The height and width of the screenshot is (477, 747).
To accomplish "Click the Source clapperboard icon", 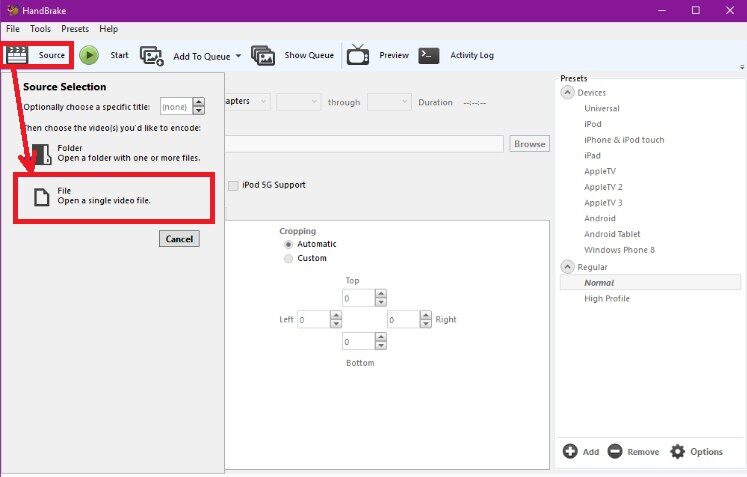I will pyautogui.click(x=17, y=55).
